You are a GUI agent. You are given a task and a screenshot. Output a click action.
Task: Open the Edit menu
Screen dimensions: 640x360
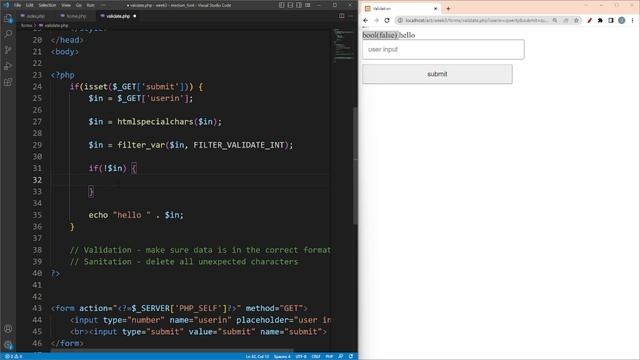pyautogui.click(x=29, y=5)
